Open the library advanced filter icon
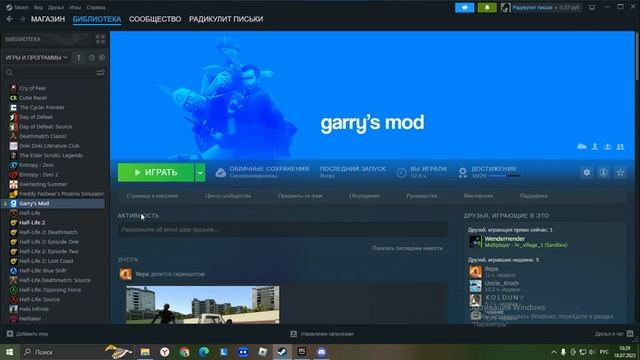640x360 pixels. click(x=100, y=73)
